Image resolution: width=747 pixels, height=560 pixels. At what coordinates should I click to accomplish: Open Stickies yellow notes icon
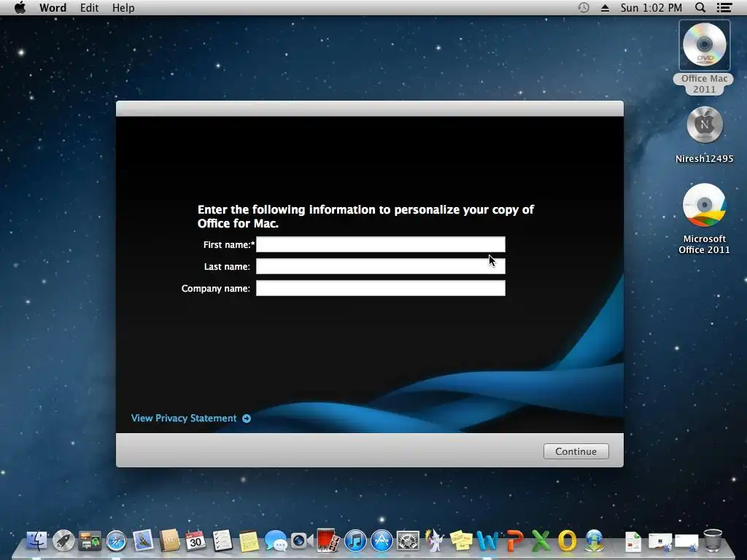(x=461, y=541)
